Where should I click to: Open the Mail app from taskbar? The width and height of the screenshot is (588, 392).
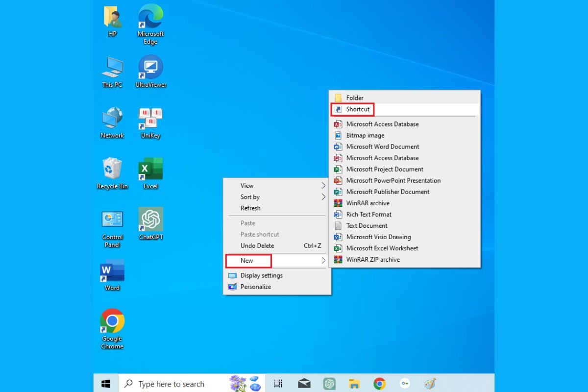pos(304,383)
